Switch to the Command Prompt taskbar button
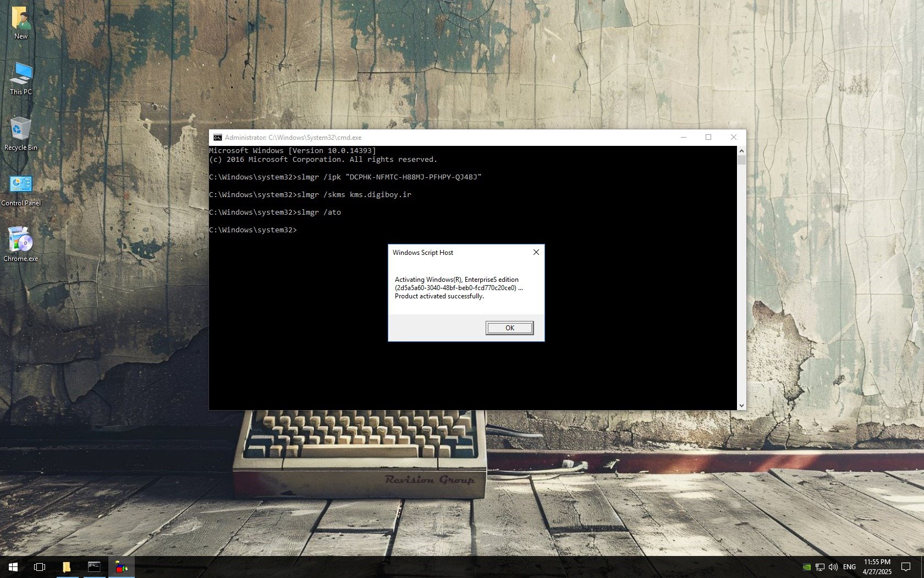 (94, 566)
